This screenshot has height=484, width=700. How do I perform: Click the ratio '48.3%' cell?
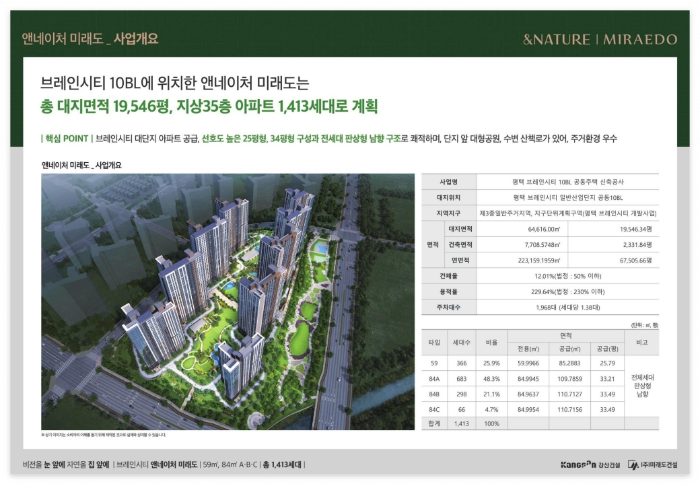[x=492, y=379]
